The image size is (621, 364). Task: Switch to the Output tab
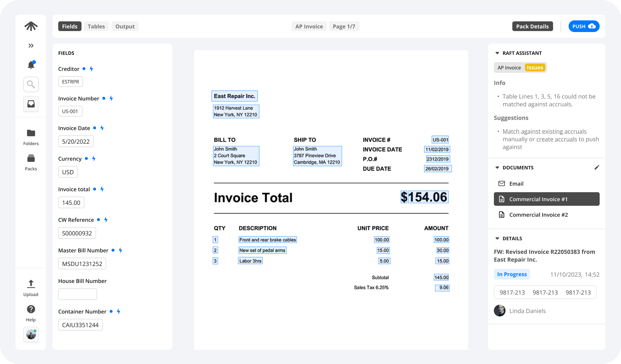tap(125, 26)
